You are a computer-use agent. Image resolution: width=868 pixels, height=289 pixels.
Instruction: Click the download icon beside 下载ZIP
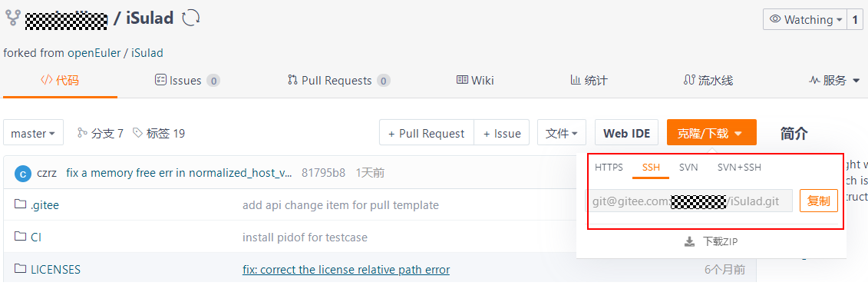click(689, 241)
